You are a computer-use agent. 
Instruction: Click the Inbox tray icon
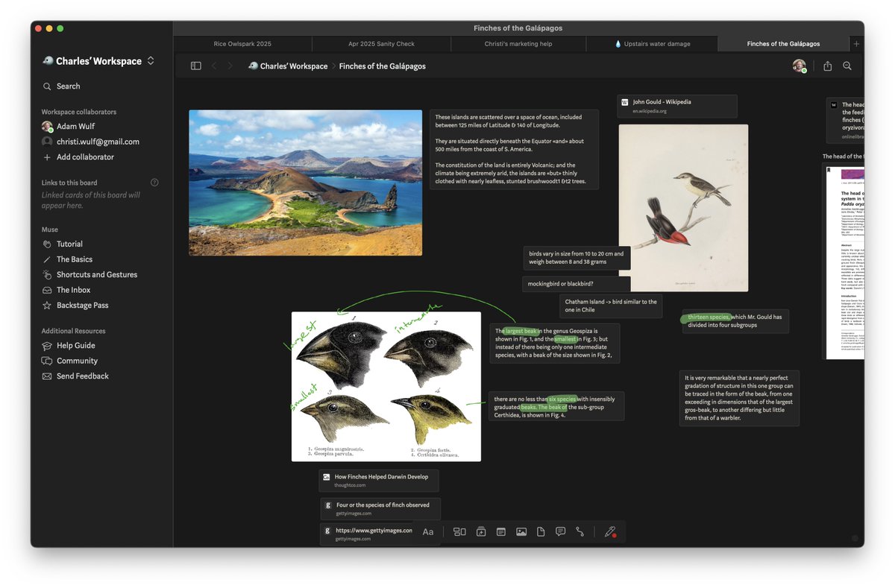[x=47, y=290]
